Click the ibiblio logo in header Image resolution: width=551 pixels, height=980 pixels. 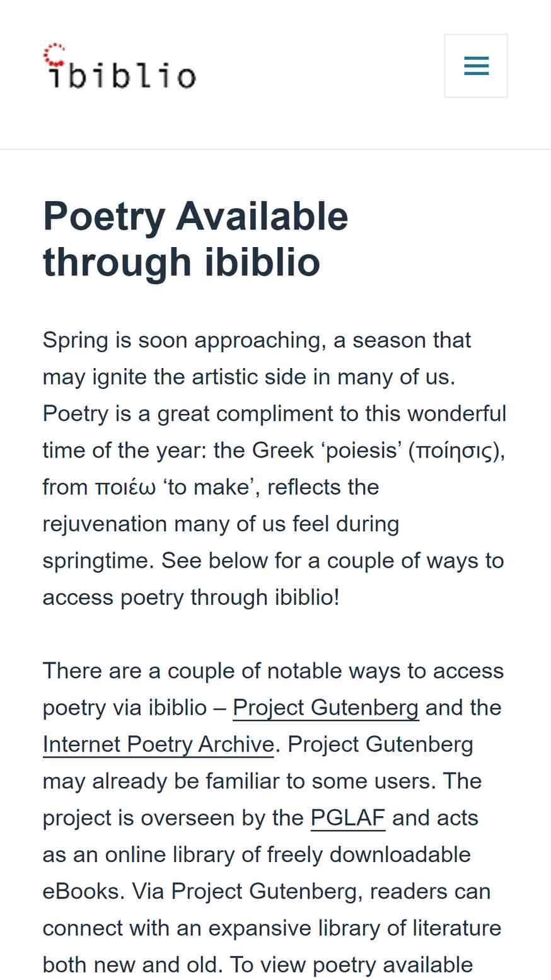[120, 66]
